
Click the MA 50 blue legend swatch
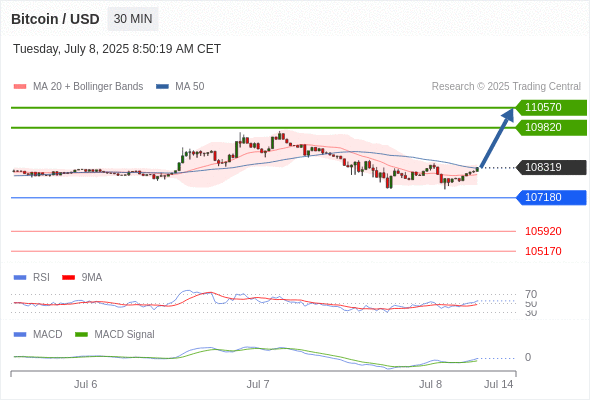[x=162, y=87]
